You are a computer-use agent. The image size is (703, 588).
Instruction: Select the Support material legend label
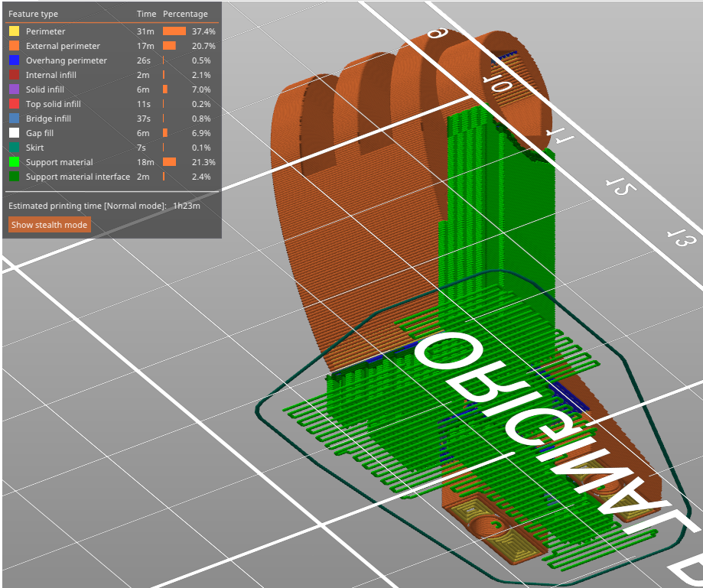tap(59, 162)
